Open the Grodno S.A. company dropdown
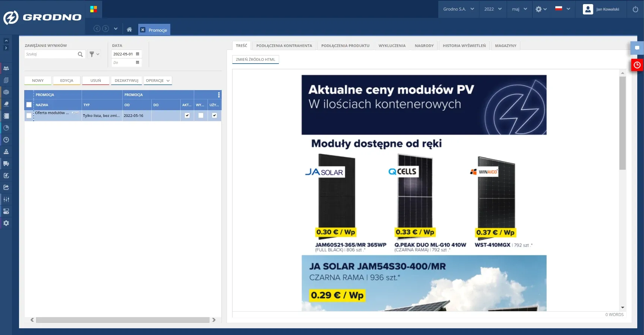Viewport: 644px width, 335px height. pyautogui.click(x=458, y=9)
